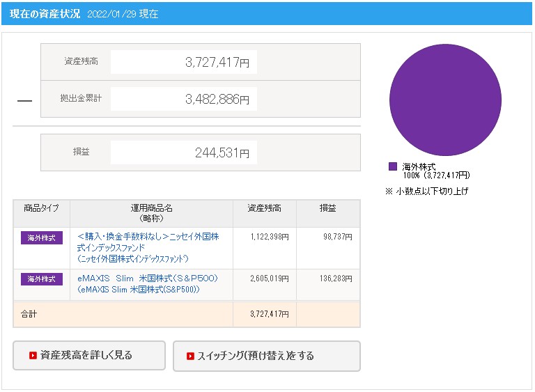This screenshot has height=392, width=535.
Task: Click the purple 海外株式 legend swatch
Action: (393, 166)
